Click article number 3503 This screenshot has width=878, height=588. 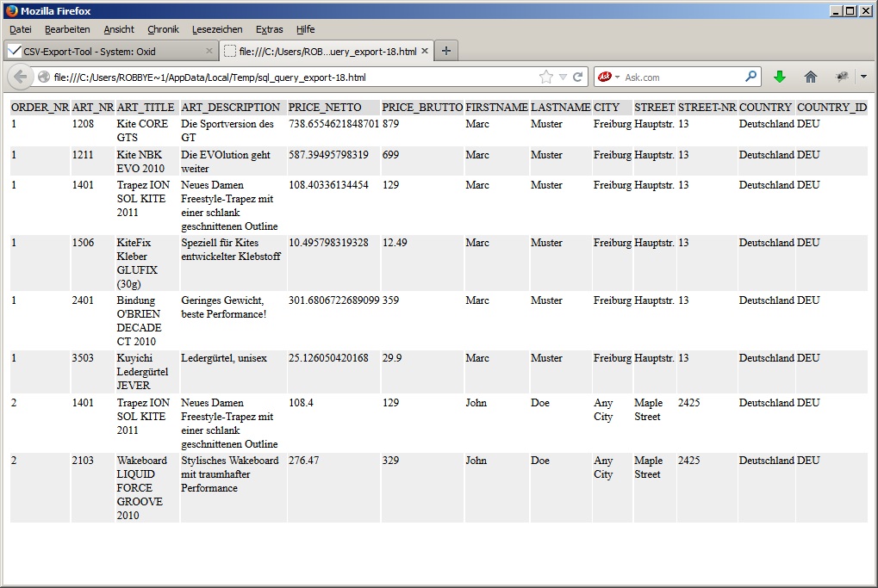[x=83, y=357]
